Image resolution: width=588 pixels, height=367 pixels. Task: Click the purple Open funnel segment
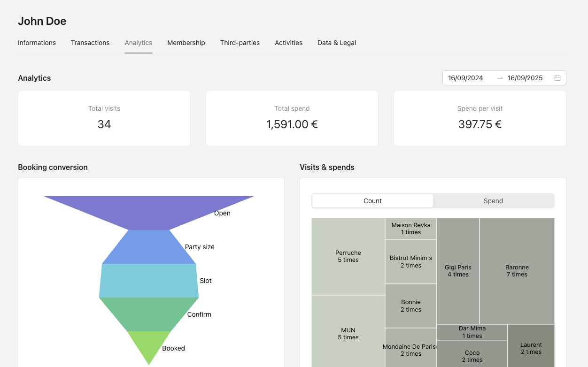tap(149, 212)
